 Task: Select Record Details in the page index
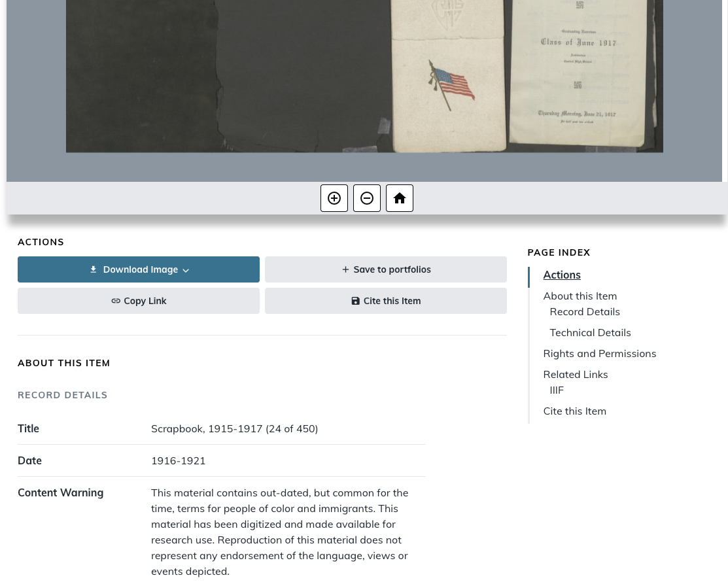(x=585, y=311)
